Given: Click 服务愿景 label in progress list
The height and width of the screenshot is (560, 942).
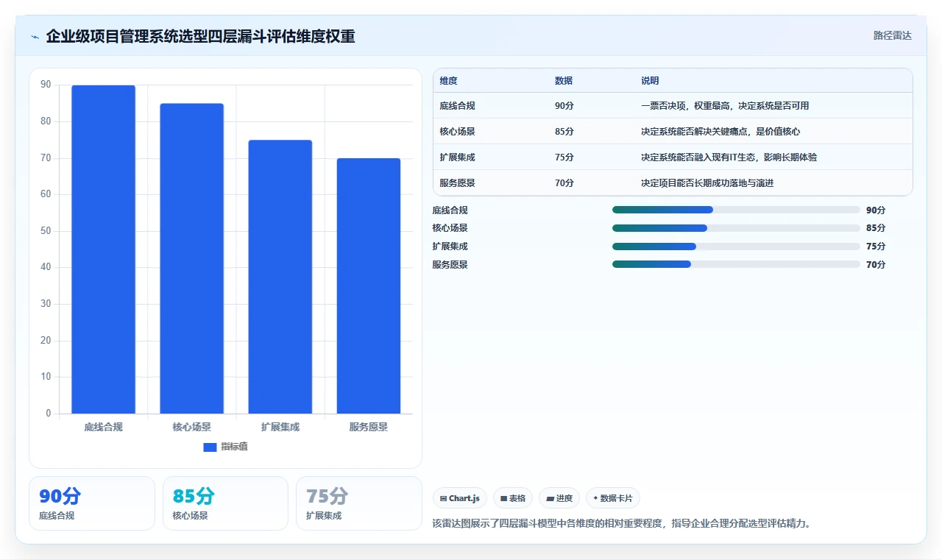Looking at the screenshot, I should (450, 265).
